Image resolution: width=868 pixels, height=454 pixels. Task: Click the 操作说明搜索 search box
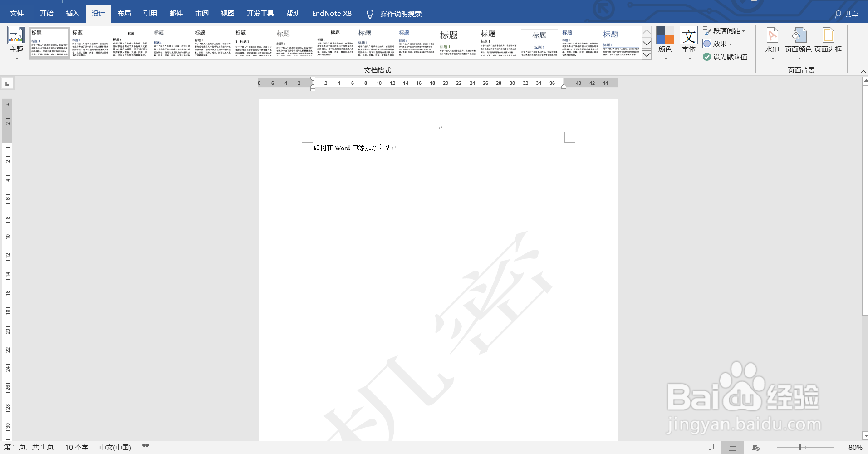401,14
